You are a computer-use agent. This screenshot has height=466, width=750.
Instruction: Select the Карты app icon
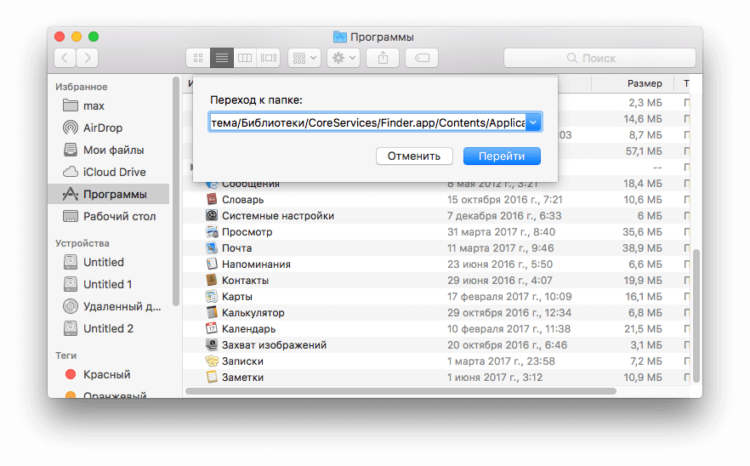(211, 296)
